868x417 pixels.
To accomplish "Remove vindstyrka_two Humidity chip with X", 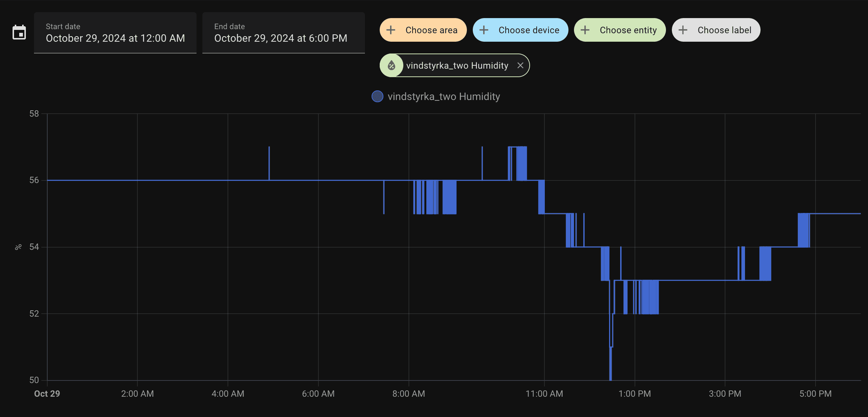I will [520, 66].
